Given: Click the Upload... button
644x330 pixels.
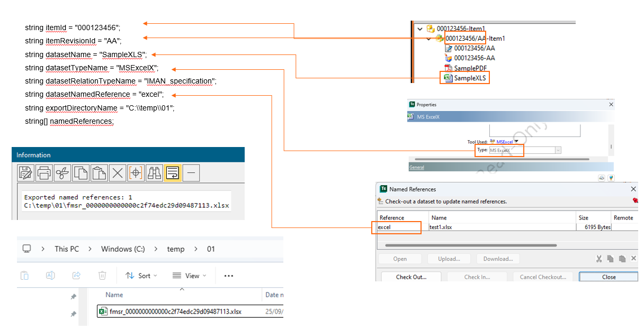Looking at the screenshot, I should click(449, 259).
